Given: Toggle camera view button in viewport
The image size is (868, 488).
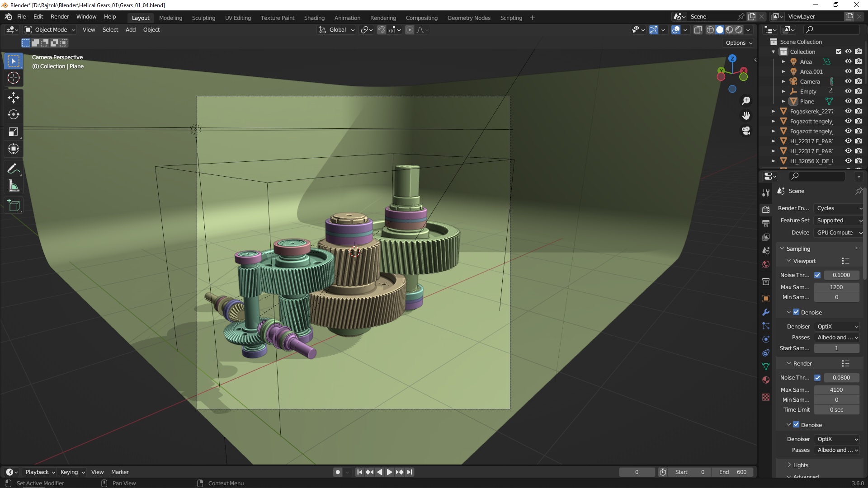Looking at the screenshot, I should point(746,131).
